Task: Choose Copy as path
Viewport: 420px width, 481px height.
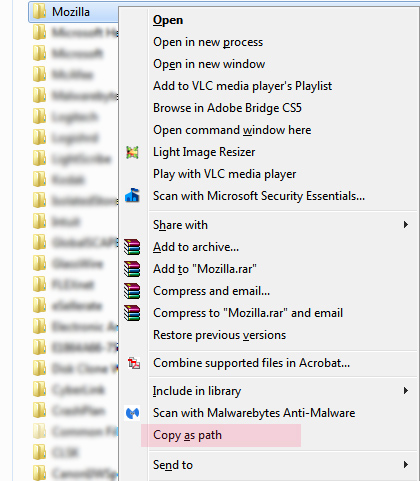Action: 187,435
